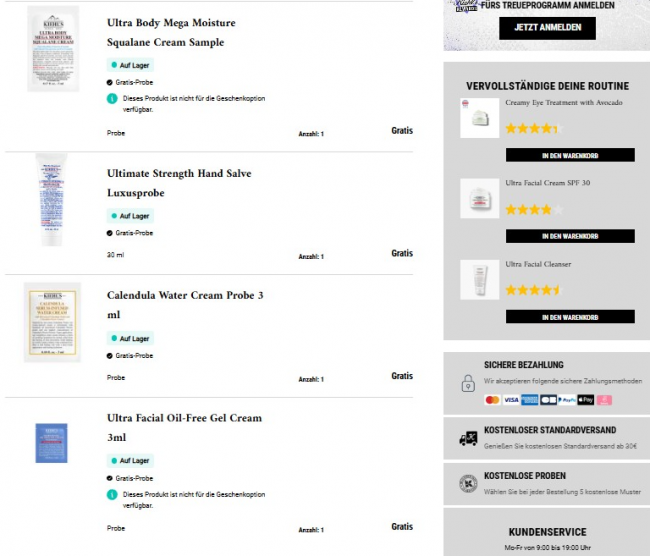This screenshot has height=556, width=650.
Task: Click the Mastercard payment icon
Action: [x=491, y=400]
